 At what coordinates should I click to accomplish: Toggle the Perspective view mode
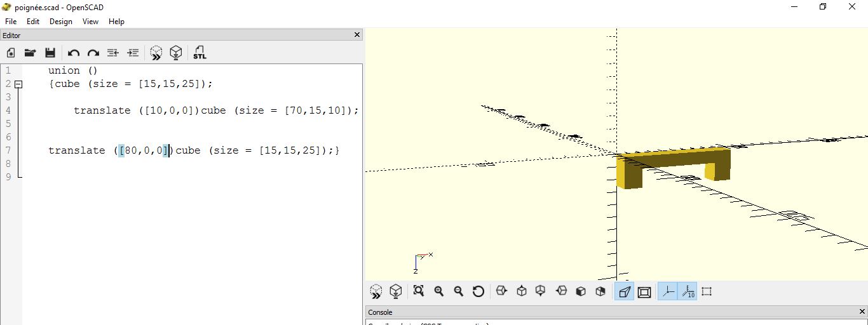click(624, 291)
